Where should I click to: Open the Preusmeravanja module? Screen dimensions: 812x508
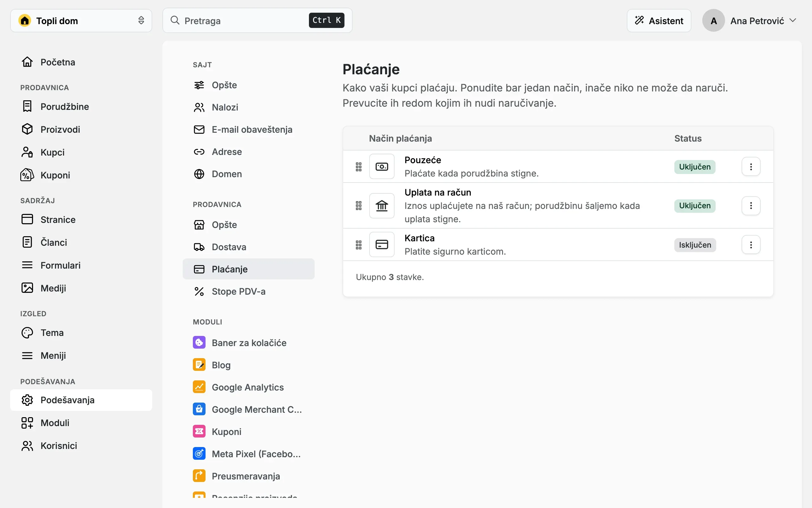click(248, 476)
